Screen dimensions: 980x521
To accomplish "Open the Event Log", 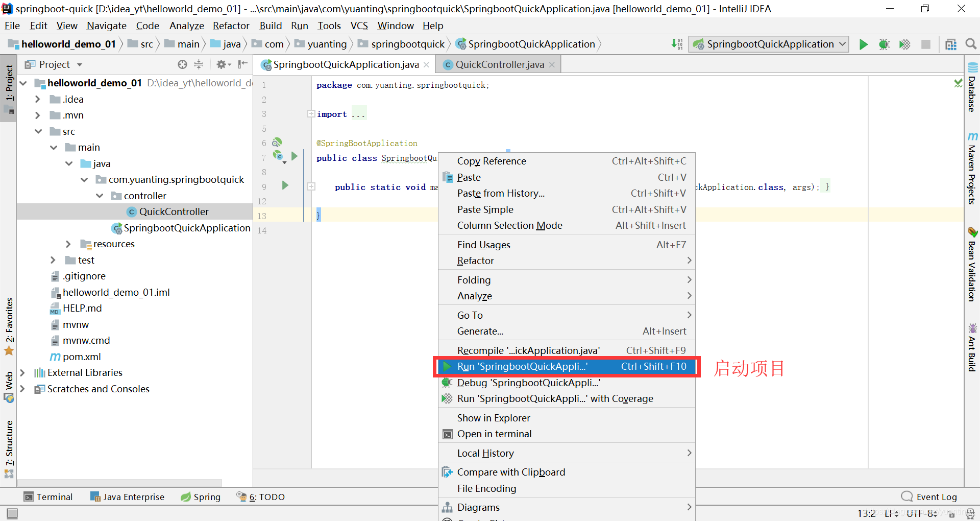I will click(x=929, y=497).
